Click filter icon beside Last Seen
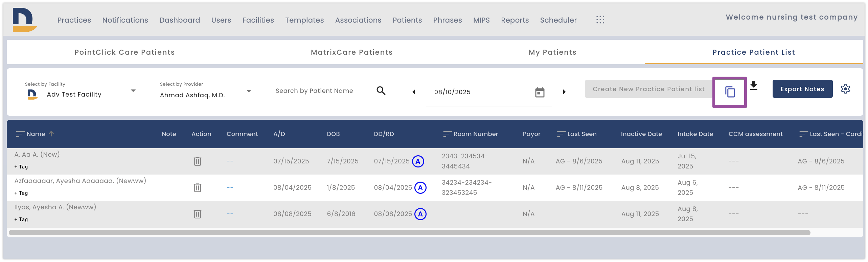 561,134
